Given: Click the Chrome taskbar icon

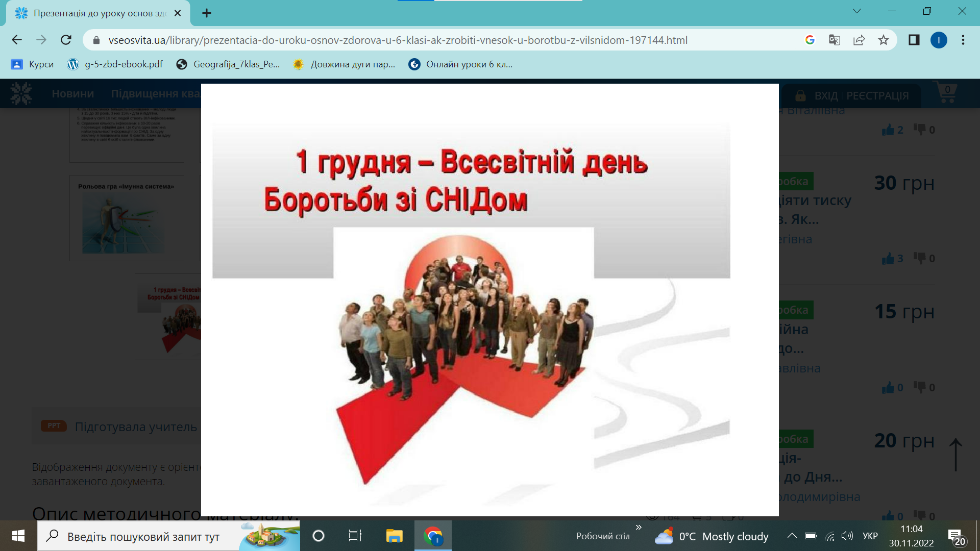Looking at the screenshot, I should click(433, 536).
